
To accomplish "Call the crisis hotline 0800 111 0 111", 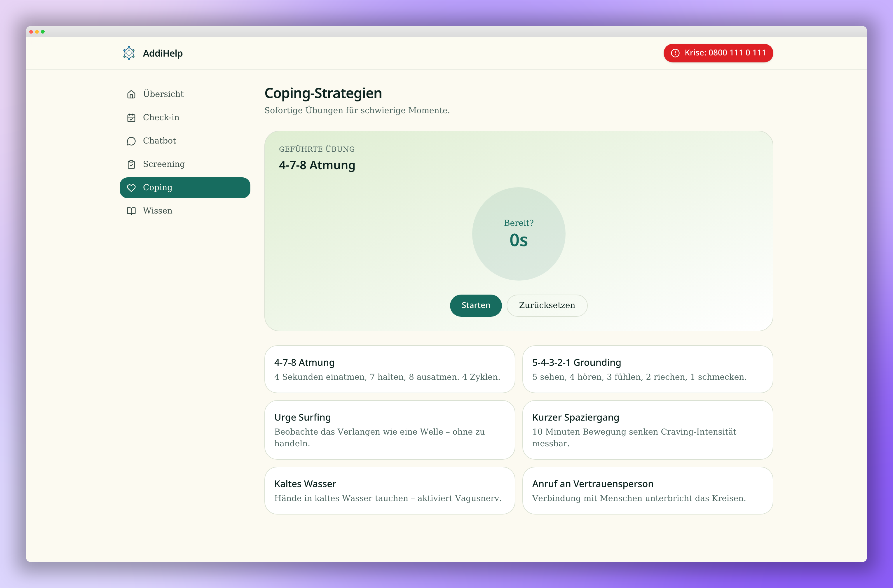I will coord(718,53).
